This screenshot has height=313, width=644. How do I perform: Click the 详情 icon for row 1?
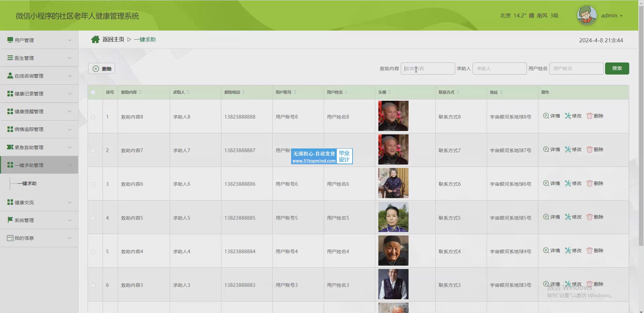coord(546,116)
